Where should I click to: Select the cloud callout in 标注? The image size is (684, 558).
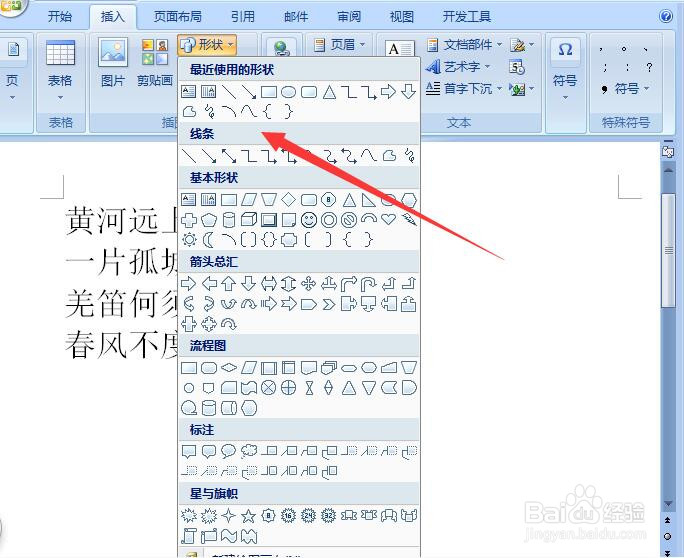pos(249,451)
